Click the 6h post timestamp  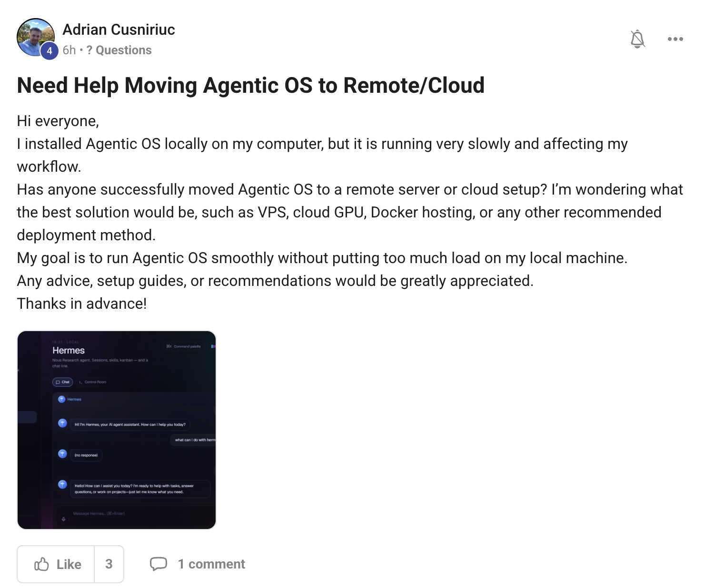pos(69,50)
